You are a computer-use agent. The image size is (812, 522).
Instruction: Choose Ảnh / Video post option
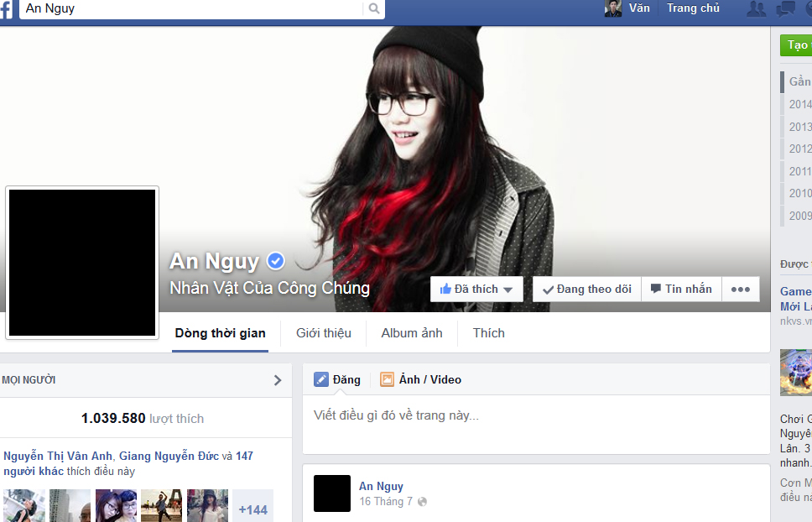pyautogui.click(x=420, y=379)
